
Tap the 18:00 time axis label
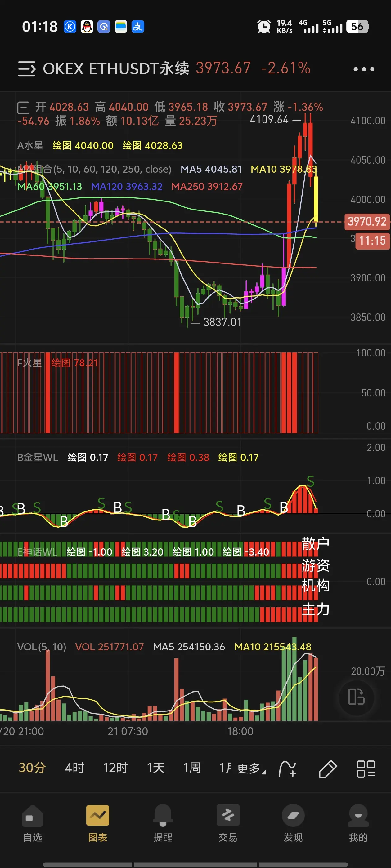[x=240, y=731]
